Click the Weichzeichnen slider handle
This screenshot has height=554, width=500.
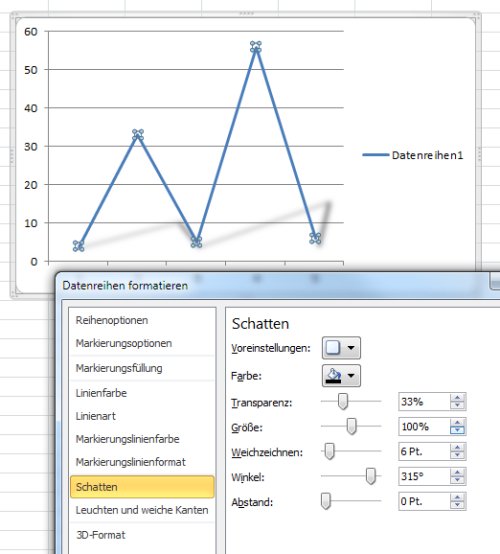point(329,452)
